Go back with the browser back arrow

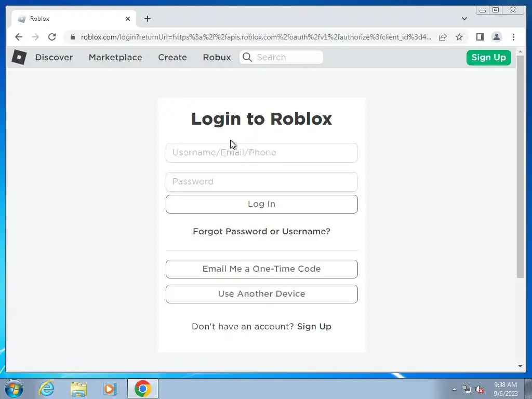(19, 37)
